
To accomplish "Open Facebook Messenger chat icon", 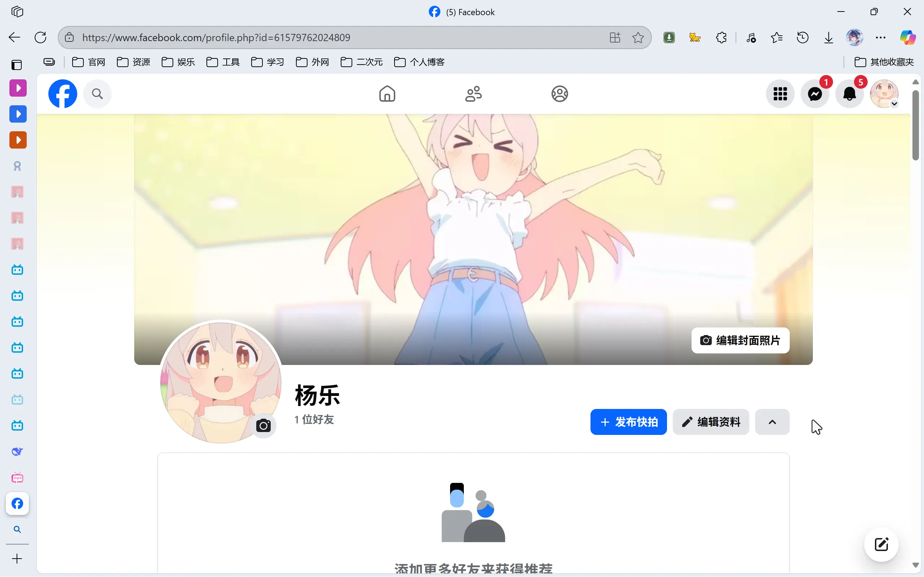I will [814, 94].
